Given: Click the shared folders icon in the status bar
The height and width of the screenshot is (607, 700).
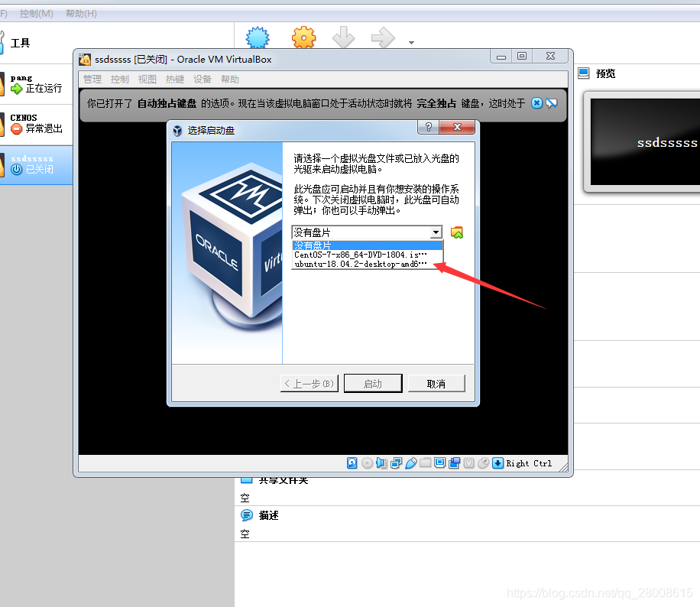Looking at the screenshot, I should click(x=425, y=463).
